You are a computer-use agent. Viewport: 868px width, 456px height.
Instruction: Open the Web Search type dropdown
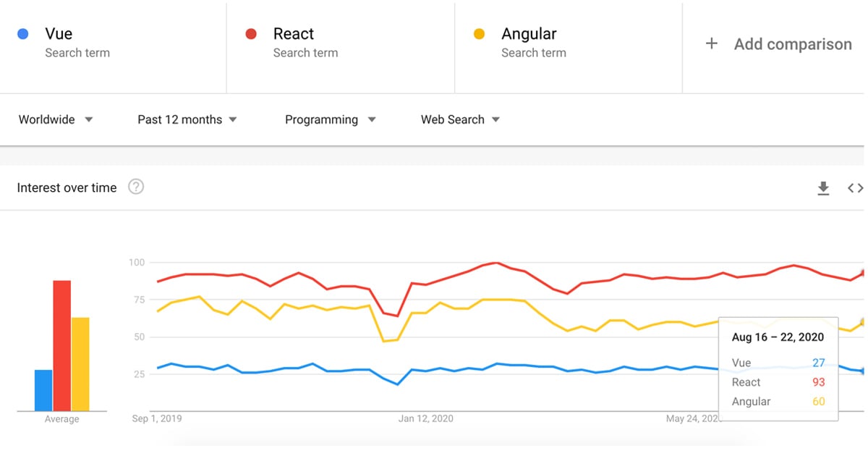[459, 119]
